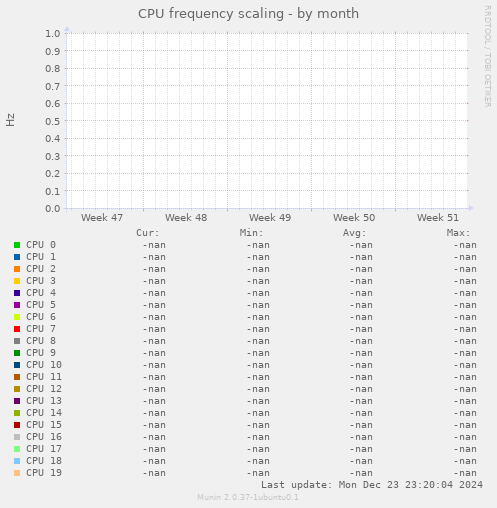Click the 'CPU 18' legend label
Screen dimensions: 497x508
click(x=44, y=461)
